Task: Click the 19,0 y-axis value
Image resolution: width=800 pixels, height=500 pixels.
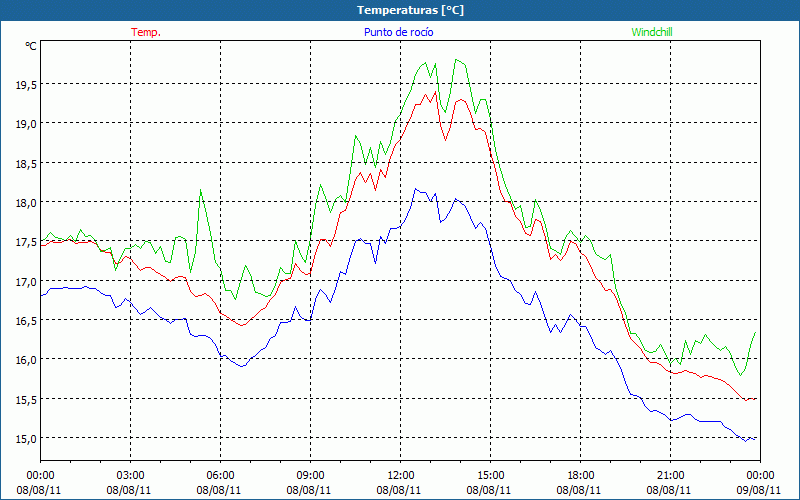Action: point(26,124)
